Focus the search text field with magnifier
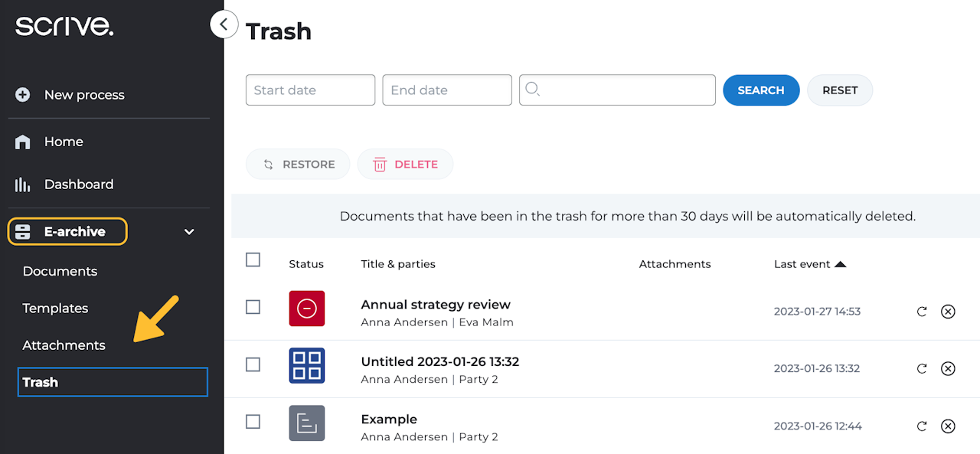This screenshot has width=980, height=454. coord(617,90)
